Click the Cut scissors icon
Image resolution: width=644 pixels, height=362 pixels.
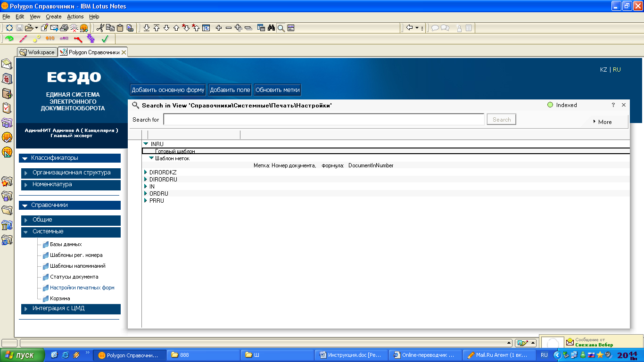point(99,28)
